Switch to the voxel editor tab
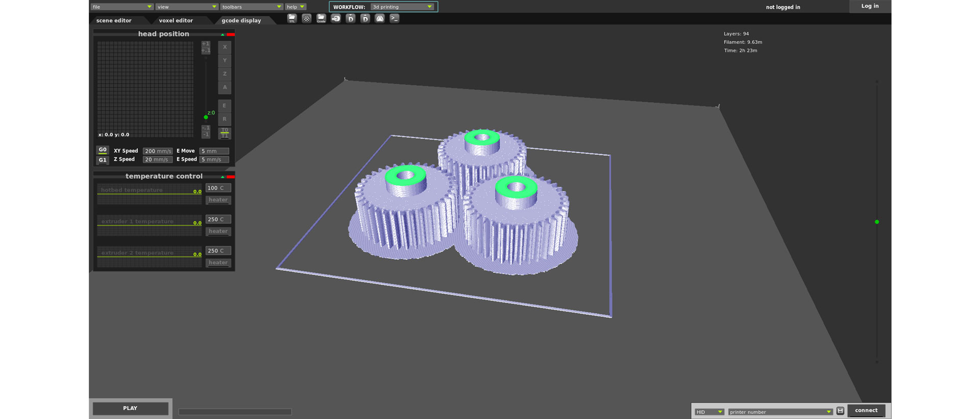The image size is (980, 419). (176, 20)
